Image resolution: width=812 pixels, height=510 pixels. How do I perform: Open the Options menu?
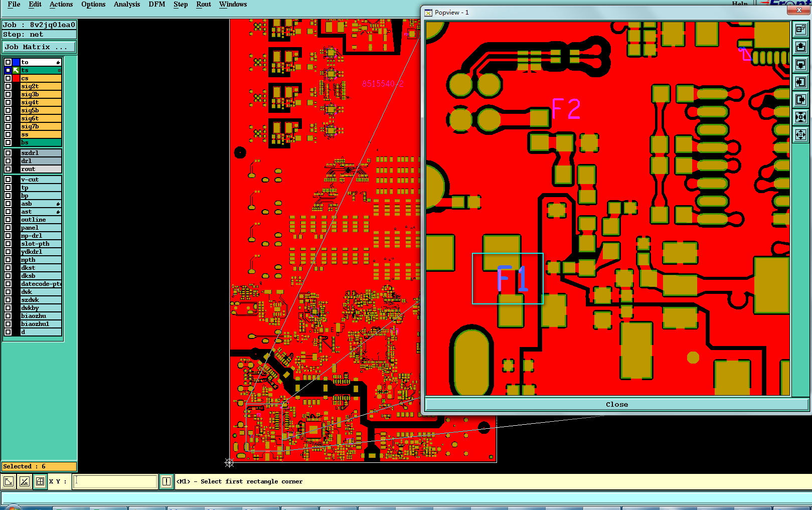pyautogui.click(x=93, y=4)
